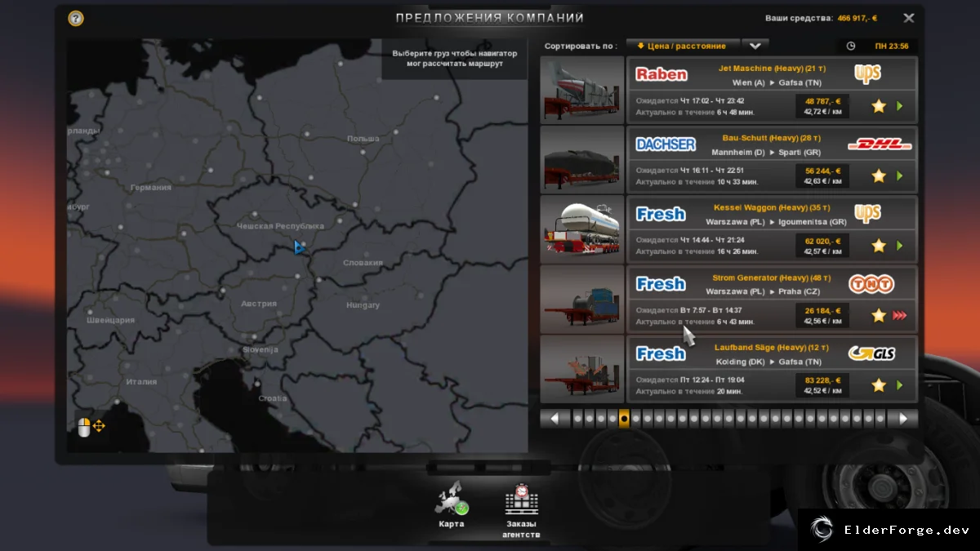This screenshot has width=980, height=551.
Task: Expand the sort options chevron button
Action: pyautogui.click(x=755, y=47)
